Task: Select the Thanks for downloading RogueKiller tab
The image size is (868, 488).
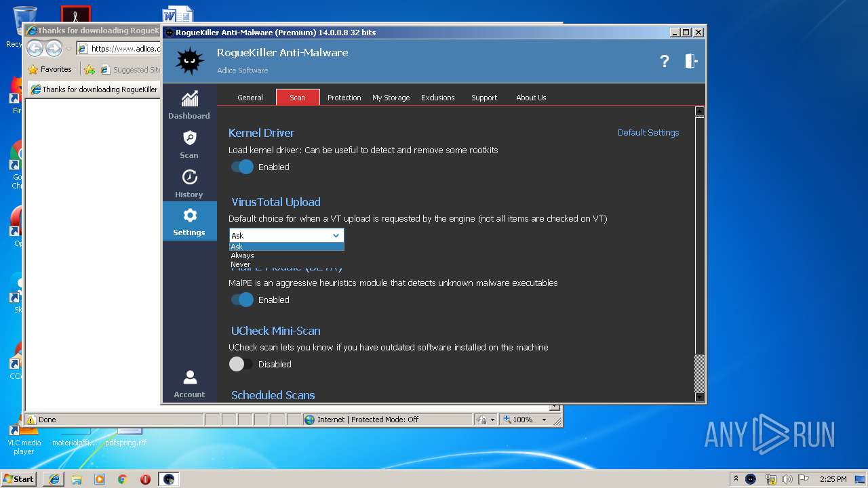Action: tap(95, 89)
